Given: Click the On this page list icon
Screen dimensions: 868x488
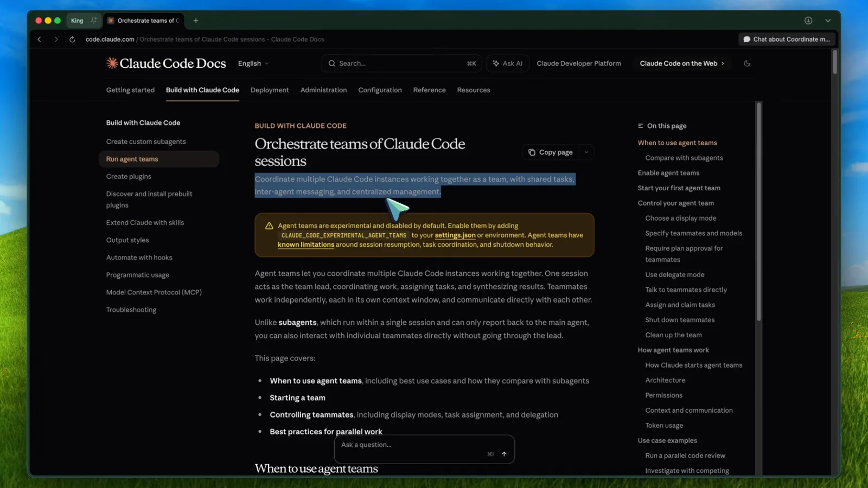Looking at the screenshot, I should pyautogui.click(x=641, y=126).
